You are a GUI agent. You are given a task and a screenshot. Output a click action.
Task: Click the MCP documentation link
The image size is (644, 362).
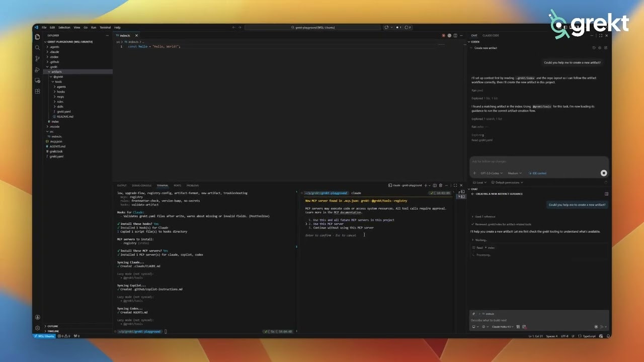(x=347, y=212)
